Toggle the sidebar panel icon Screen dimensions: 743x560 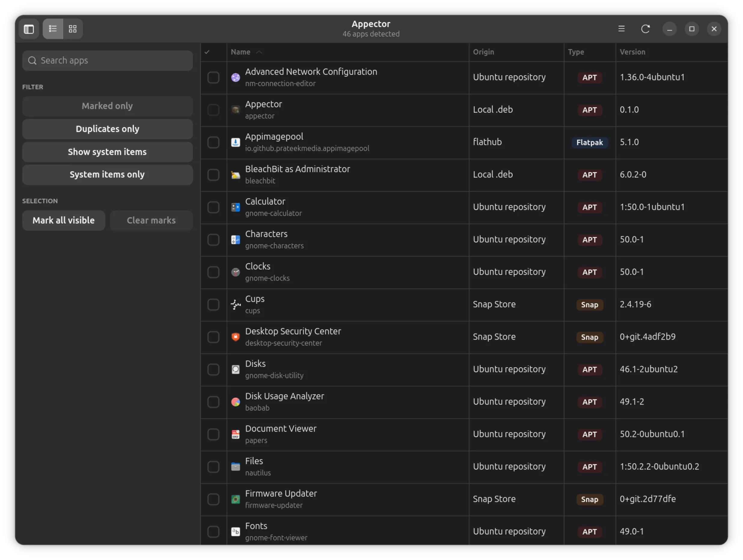tap(29, 29)
